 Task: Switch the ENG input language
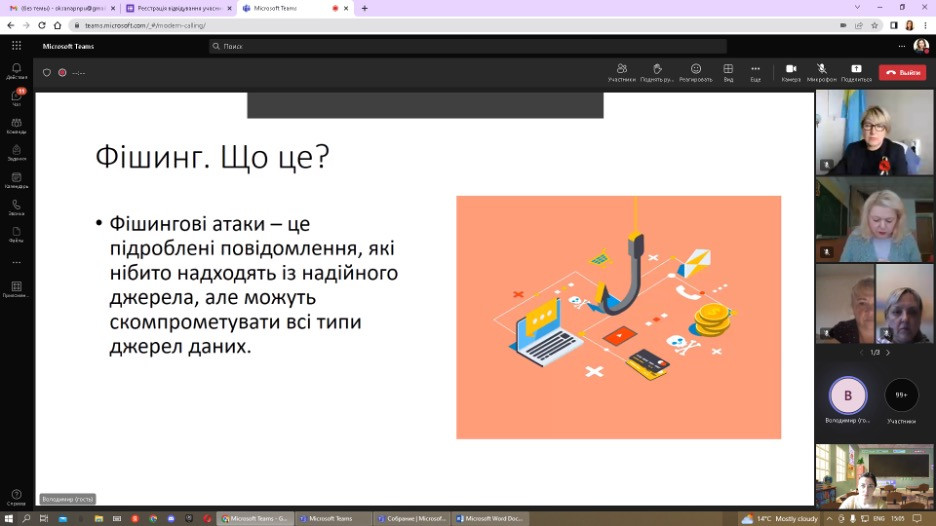[x=879, y=518]
